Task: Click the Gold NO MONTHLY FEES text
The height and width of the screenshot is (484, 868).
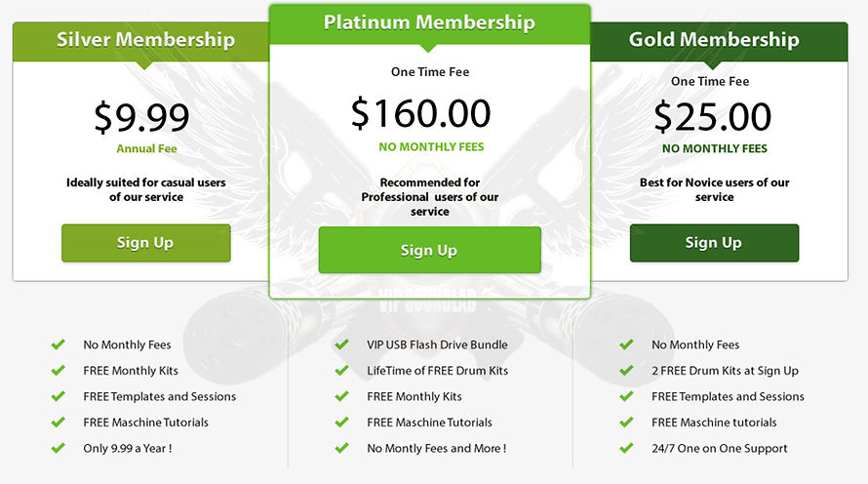Action: tap(715, 148)
